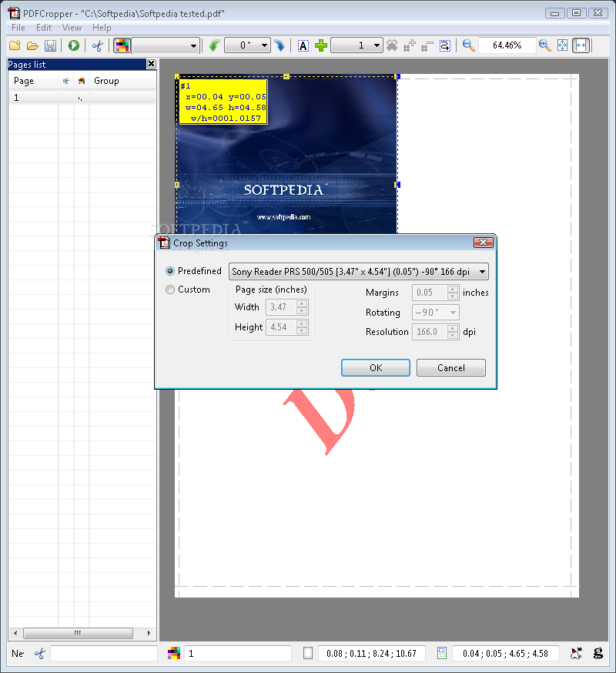This screenshot has width=616, height=673.
Task: Toggle the fit width icon
Action: (581, 45)
